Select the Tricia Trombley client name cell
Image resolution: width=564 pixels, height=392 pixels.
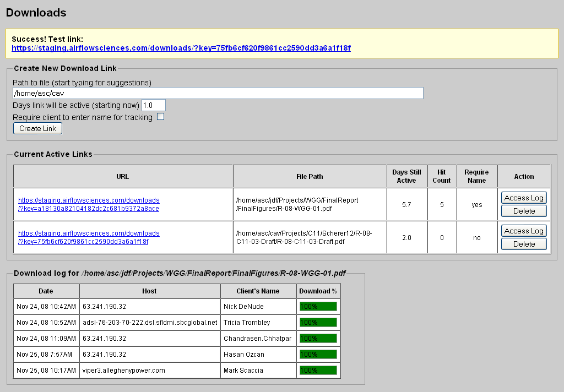point(258,323)
